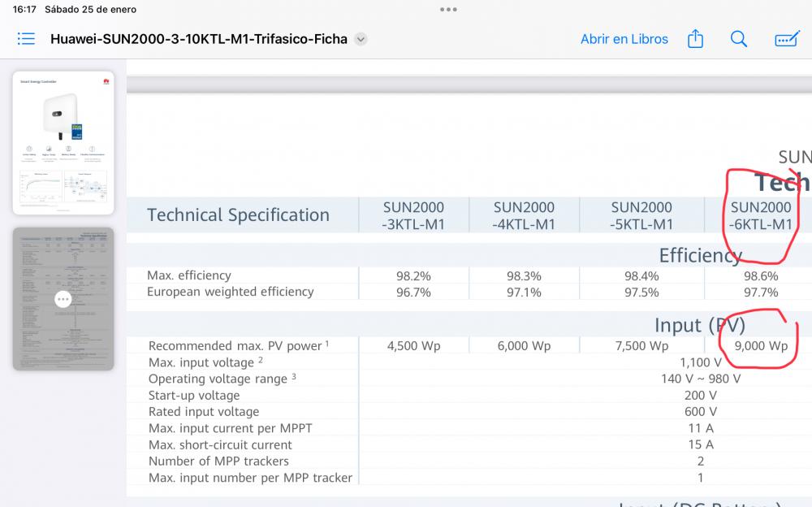Select the second page specification table thumbnail
812x507 pixels.
63,299
